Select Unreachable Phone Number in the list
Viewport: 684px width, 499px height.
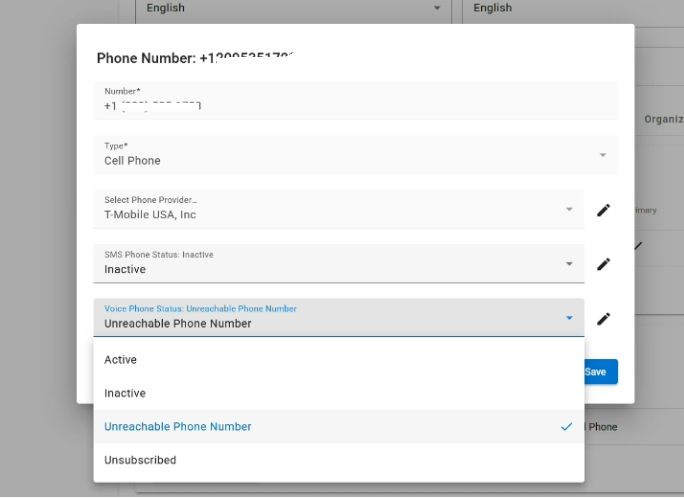[x=178, y=427]
